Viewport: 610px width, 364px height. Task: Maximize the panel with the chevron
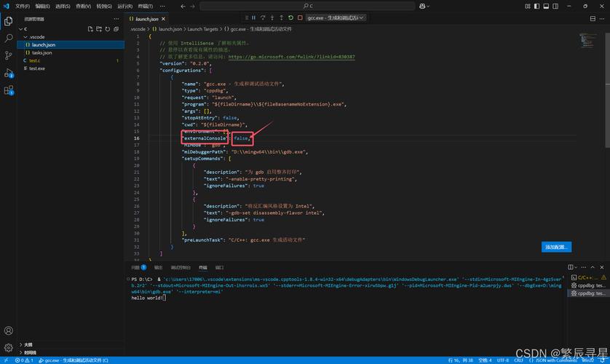click(593, 267)
